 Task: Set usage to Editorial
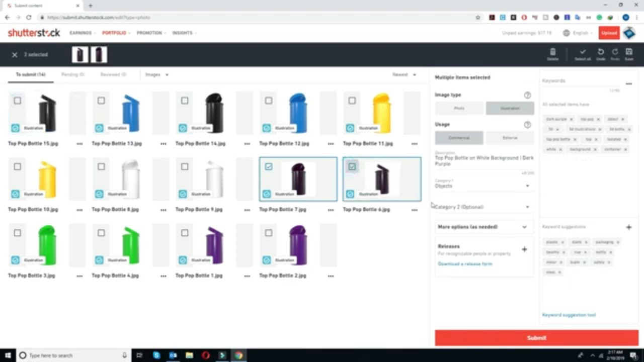click(x=510, y=138)
